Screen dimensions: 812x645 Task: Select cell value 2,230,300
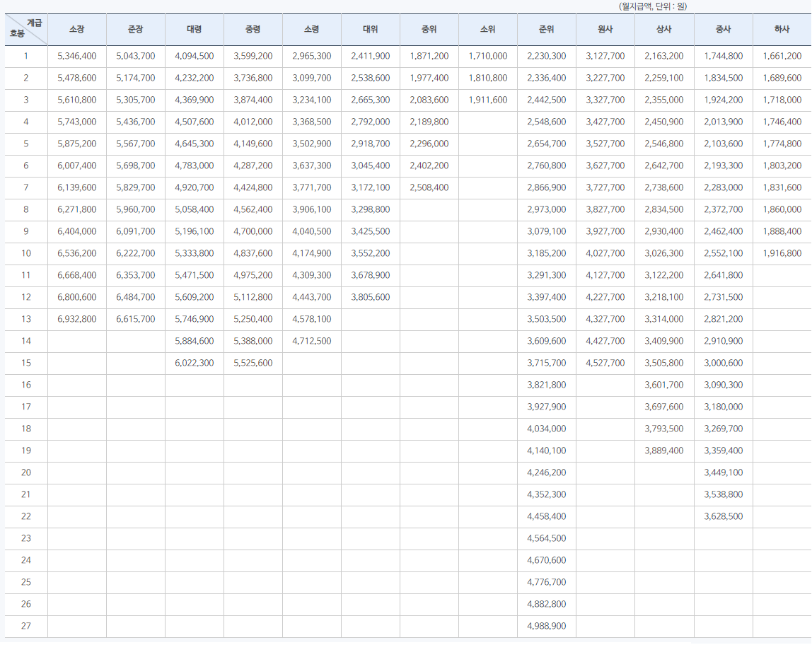coord(546,56)
